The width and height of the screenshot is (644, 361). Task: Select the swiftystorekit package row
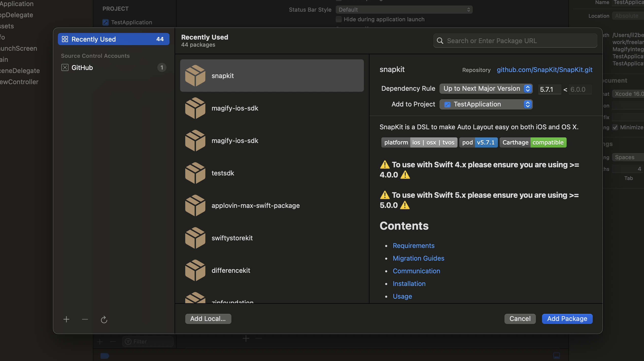coord(272,238)
